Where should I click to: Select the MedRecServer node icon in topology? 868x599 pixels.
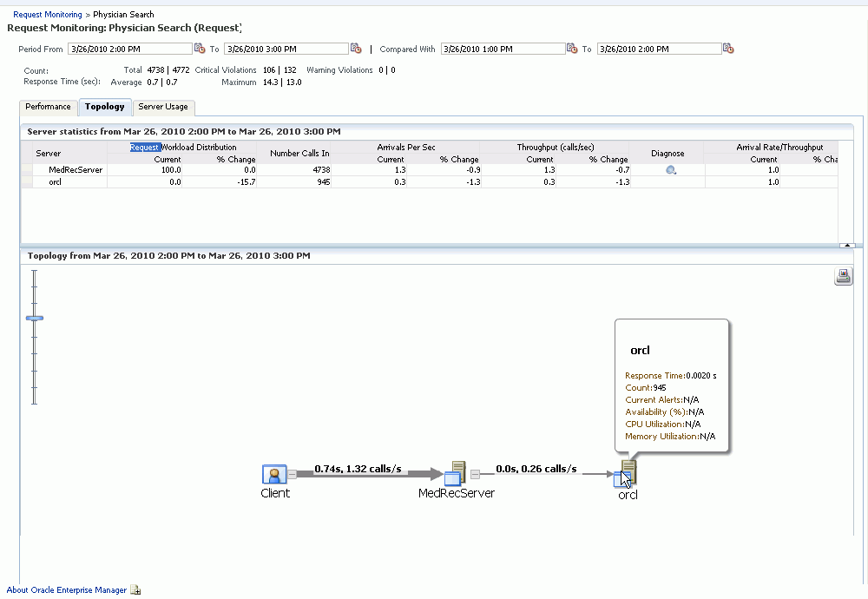(x=455, y=474)
